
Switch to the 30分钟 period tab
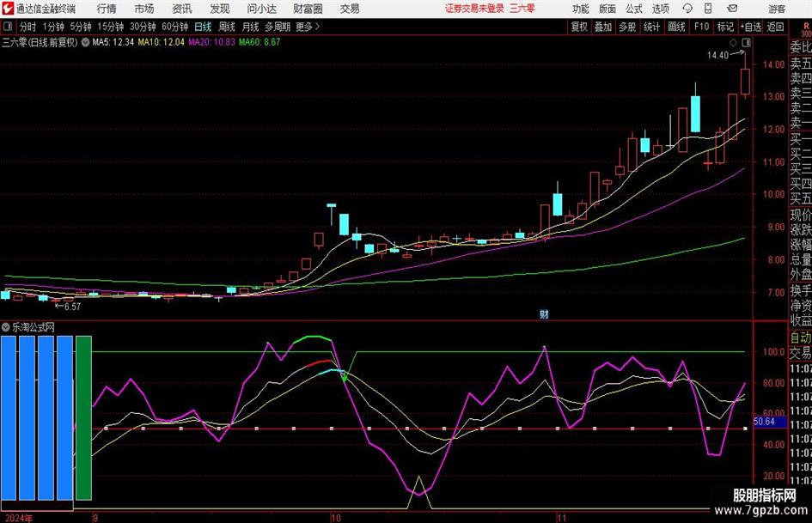point(143,27)
